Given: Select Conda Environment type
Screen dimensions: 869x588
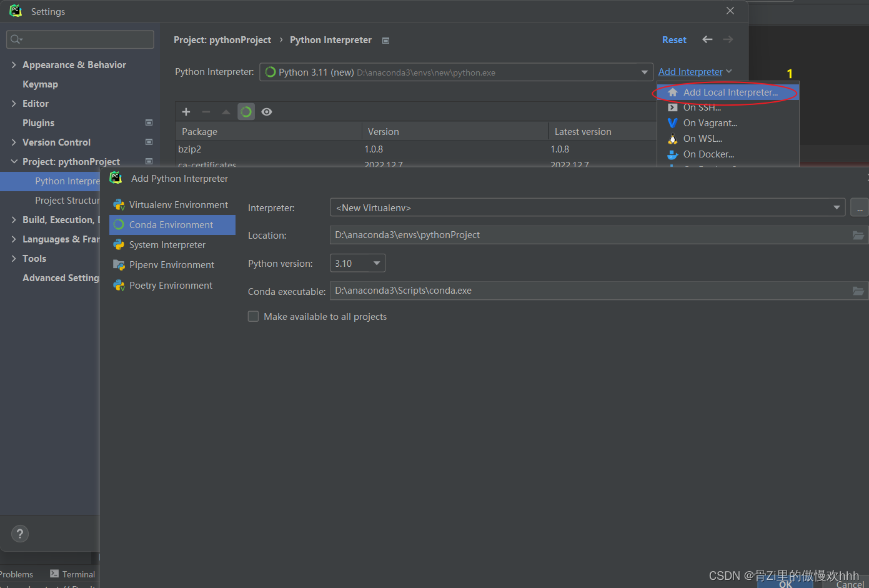Looking at the screenshot, I should click(172, 225).
